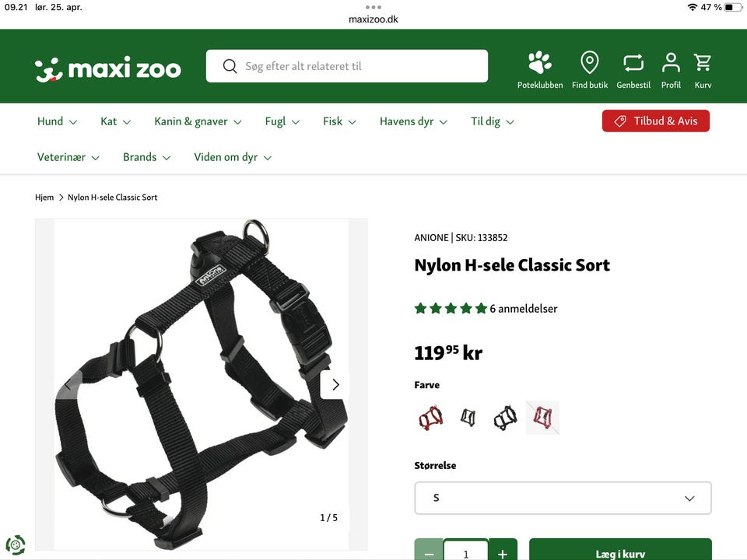Increase quantity with plus button
Screen dimensions: 747x560
503,551
